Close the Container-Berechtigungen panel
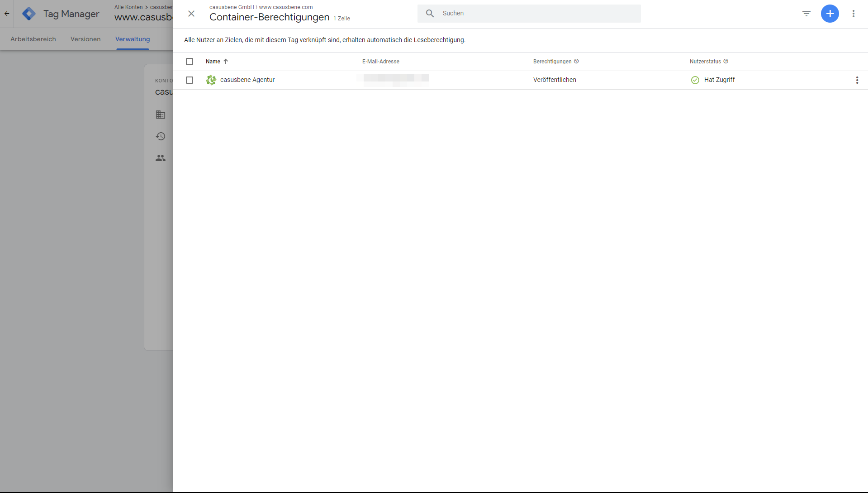 click(x=191, y=14)
